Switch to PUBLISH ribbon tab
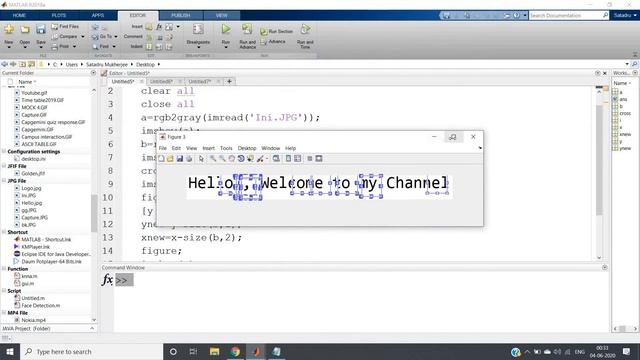 180,16
